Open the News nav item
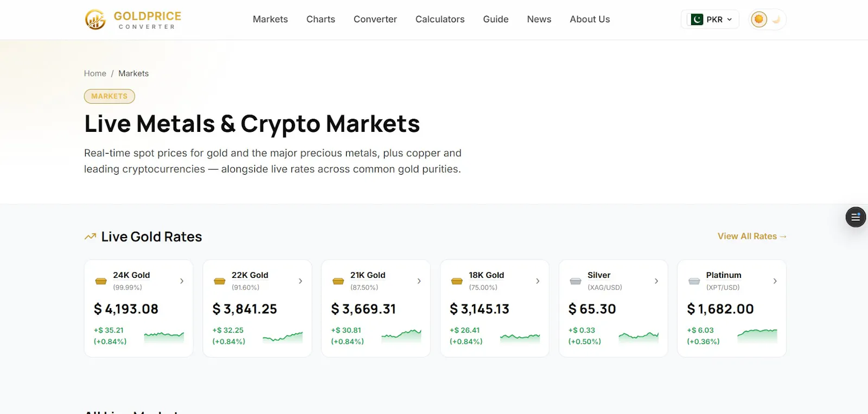This screenshot has height=414, width=868. point(539,20)
